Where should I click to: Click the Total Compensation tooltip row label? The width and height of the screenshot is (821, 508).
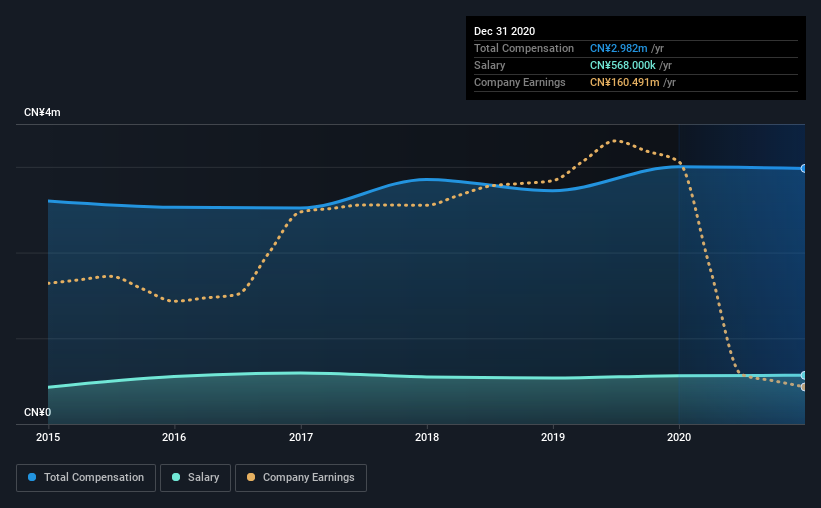click(x=524, y=48)
